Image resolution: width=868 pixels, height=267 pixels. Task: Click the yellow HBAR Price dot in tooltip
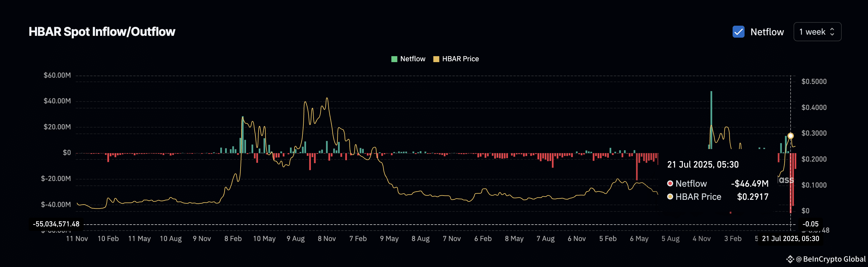coord(670,196)
